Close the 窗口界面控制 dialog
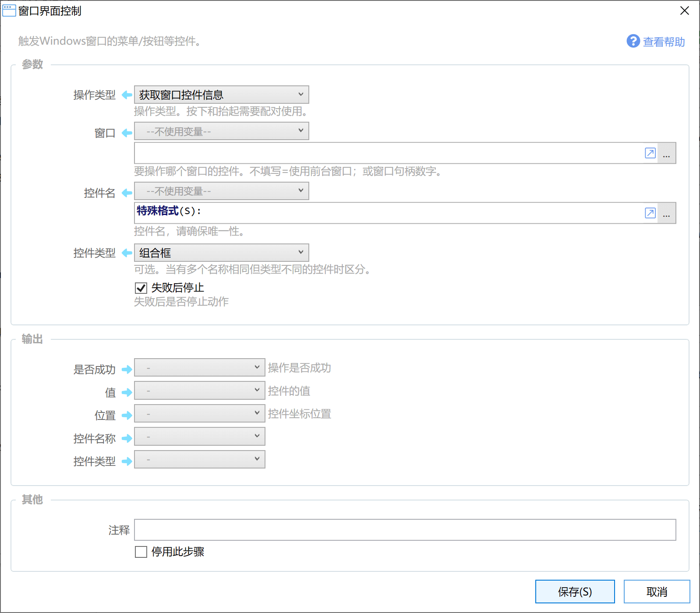This screenshot has width=700, height=613. coord(685,11)
